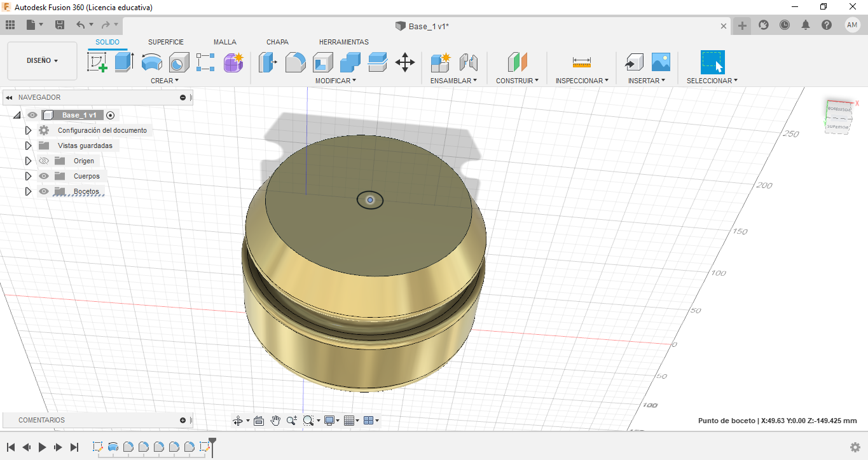Select the Joint tool
868x460 pixels.
coord(468,62)
